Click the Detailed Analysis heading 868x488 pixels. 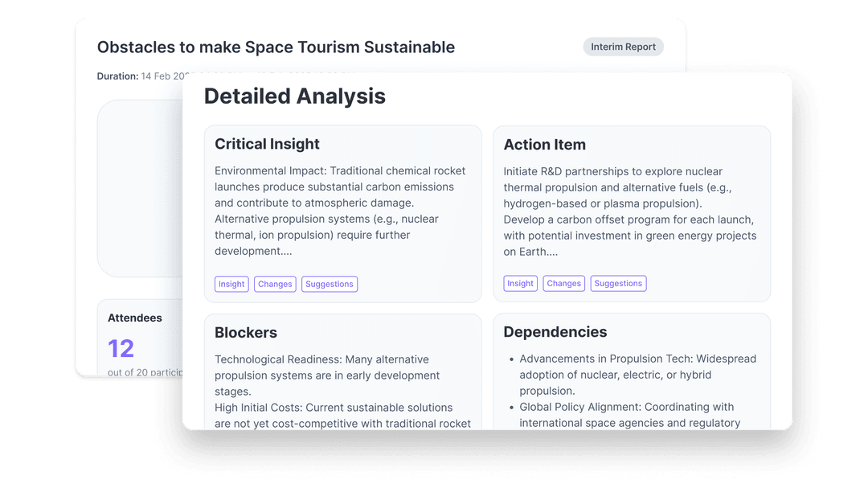click(x=295, y=96)
